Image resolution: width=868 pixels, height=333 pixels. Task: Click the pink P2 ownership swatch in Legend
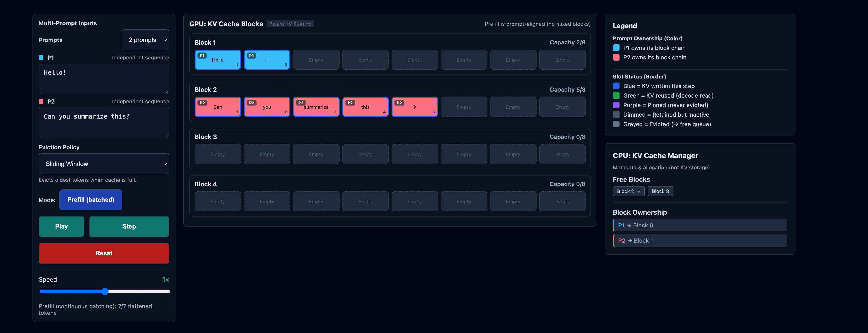tap(616, 57)
